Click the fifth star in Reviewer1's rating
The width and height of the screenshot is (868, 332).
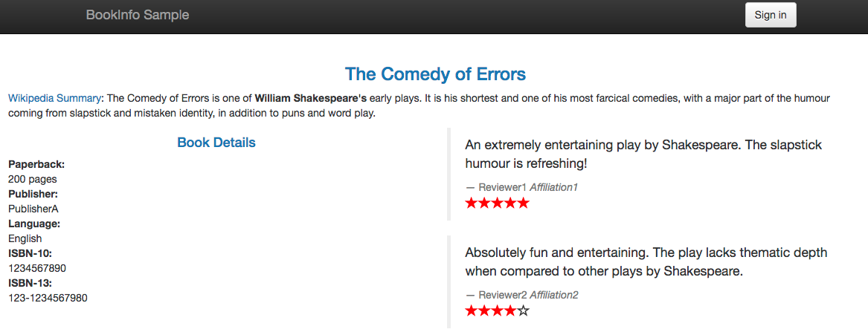point(523,203)
